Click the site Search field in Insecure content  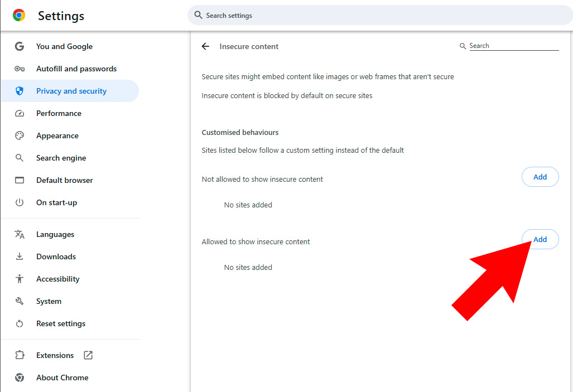point(513,46)
